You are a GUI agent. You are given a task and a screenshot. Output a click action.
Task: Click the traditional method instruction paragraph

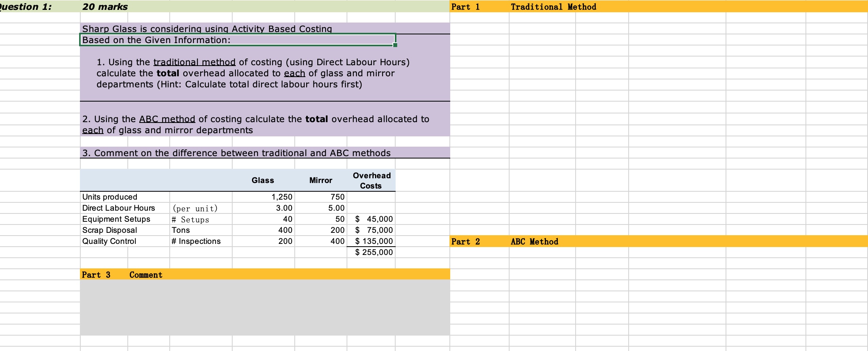click(253, 73)
